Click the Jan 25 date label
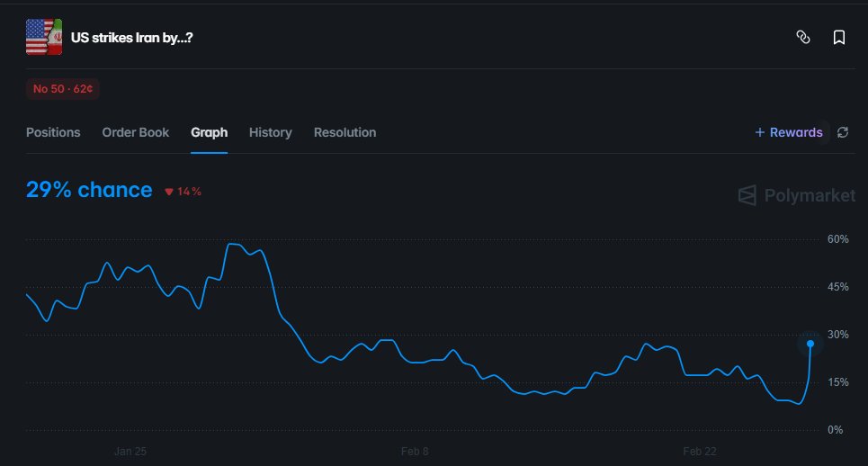The image size is (868, 466). coord(130,451)
